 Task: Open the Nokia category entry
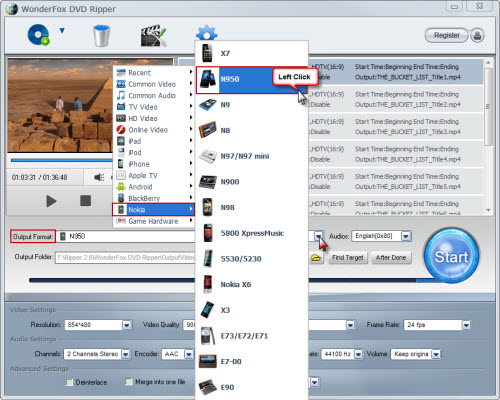point(153,209)
